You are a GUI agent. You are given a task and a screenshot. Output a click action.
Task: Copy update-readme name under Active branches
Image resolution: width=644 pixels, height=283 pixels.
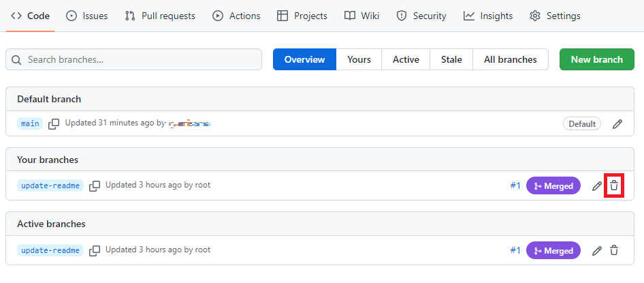point(95,250)
